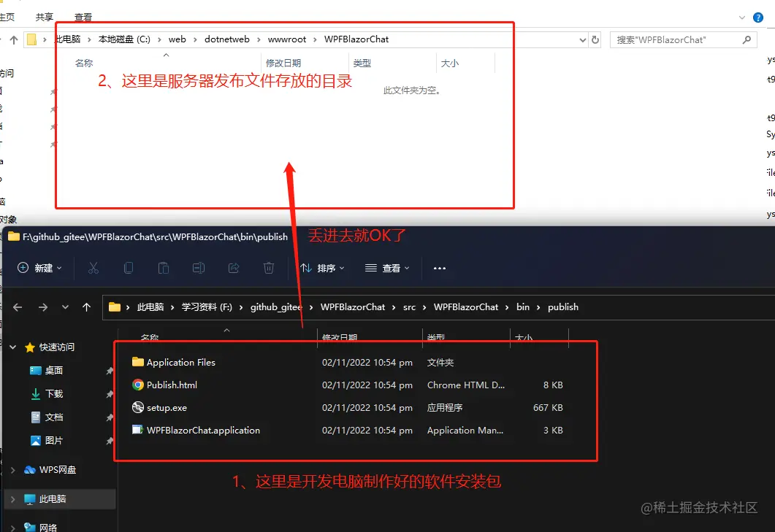The image size is (775, 532).
Task: Expand the ribbon chevron near Help icon
Action: (x=742, y=18)
